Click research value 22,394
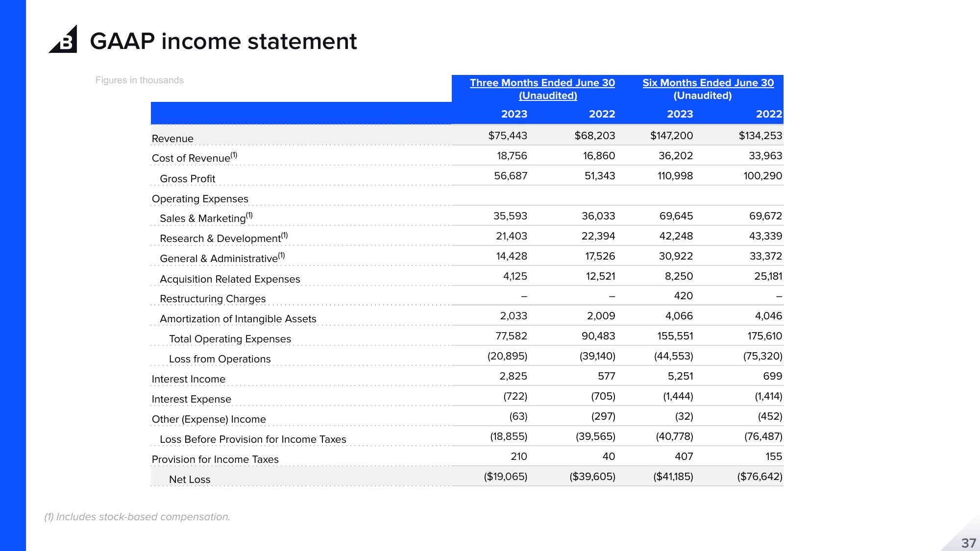This screenshot has width=980, height=551. point(598,236)
